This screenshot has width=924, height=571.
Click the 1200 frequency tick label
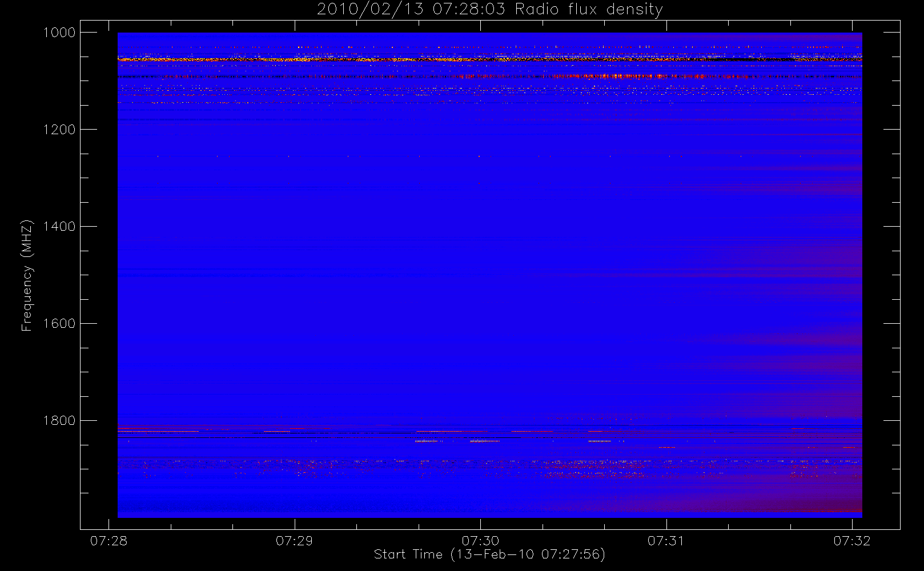point(60,130)
